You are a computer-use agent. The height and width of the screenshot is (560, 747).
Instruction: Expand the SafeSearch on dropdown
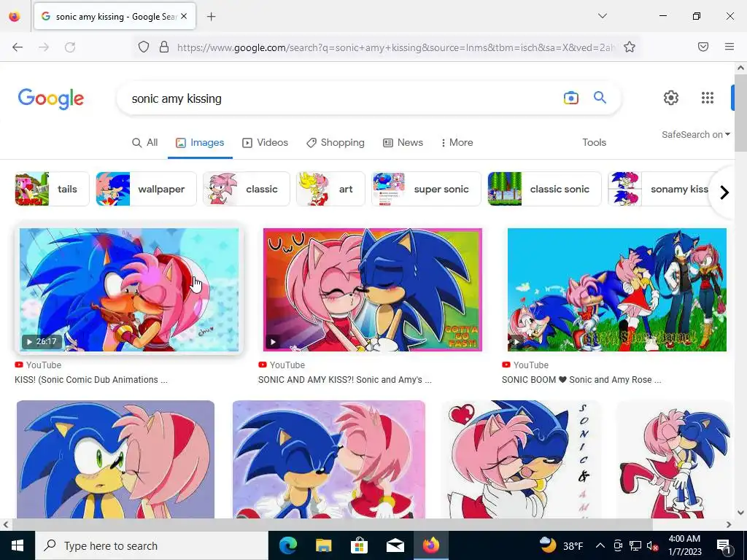coord(695,135)
